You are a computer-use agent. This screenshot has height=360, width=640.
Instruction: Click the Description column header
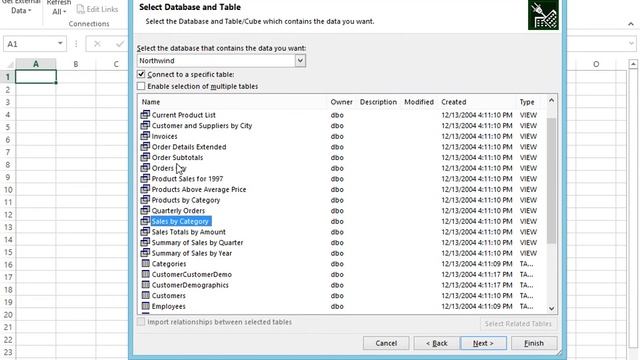click(x=378, y=102)
